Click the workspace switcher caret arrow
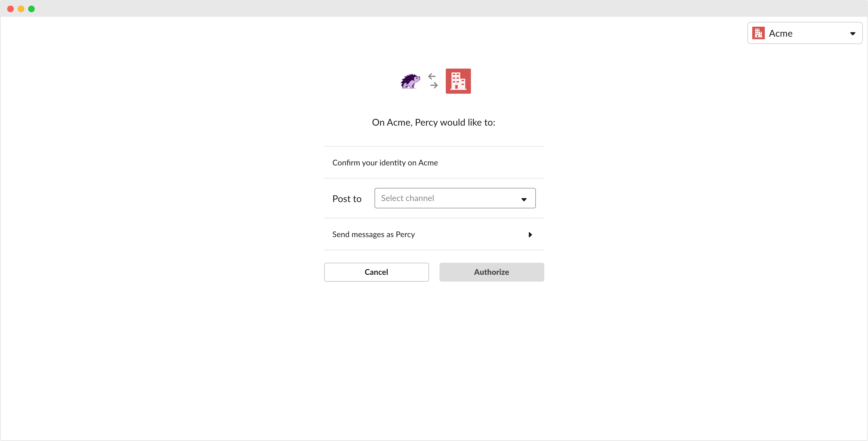Viewport: 868px width, 441px height. [853, 33]
